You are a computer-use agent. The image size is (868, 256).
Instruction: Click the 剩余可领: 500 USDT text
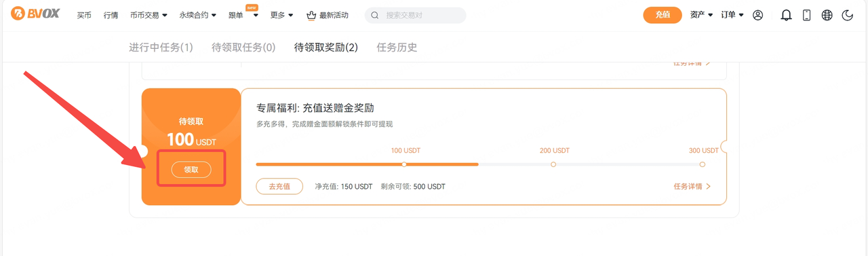[413, 186]
